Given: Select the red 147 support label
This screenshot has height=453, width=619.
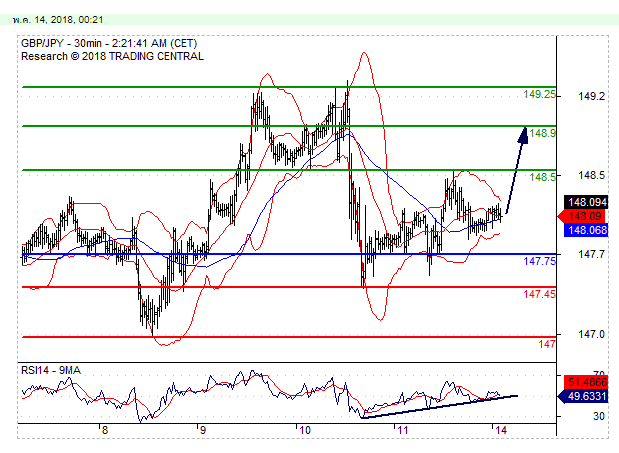Looking at the screenshot, I should pyautogui.click(x=547, y=344).
